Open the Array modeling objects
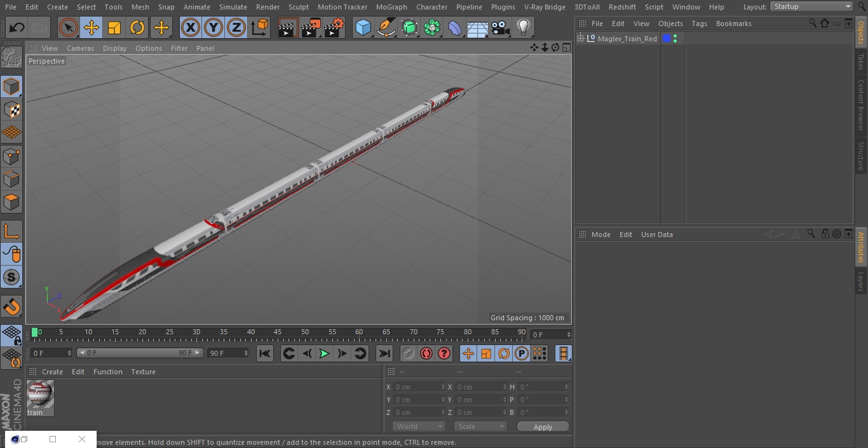Image resolution: width=868 pixels, height=448 pixels. click(432, 27)
